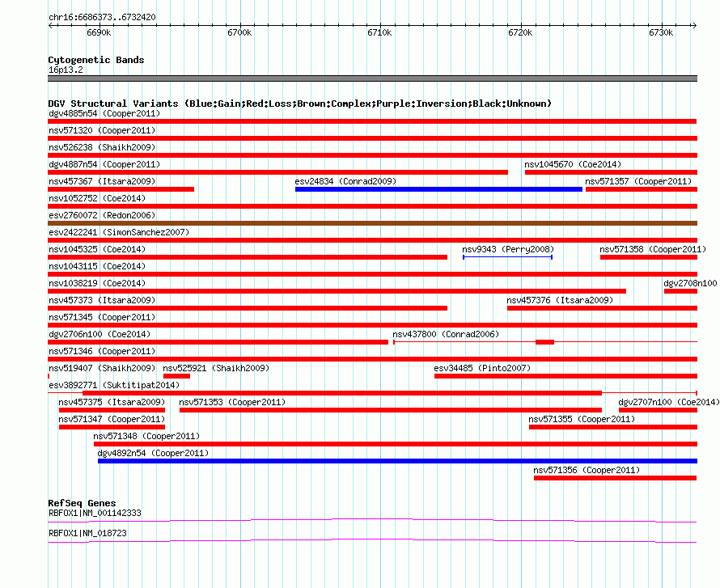This screenshot has width=720, height=588.
Task: Open dgv2707n100 (Coe2014) variant label
Action: click(x=669, y=402)
